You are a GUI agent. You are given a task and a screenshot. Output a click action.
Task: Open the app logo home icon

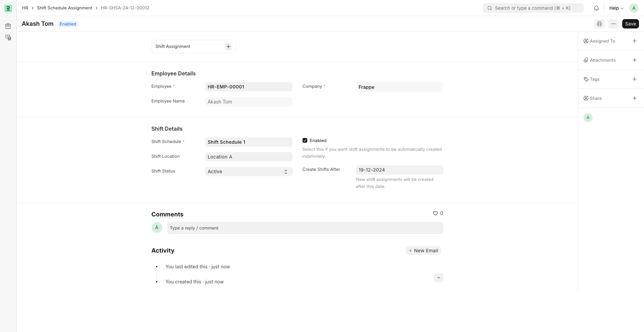8,8
